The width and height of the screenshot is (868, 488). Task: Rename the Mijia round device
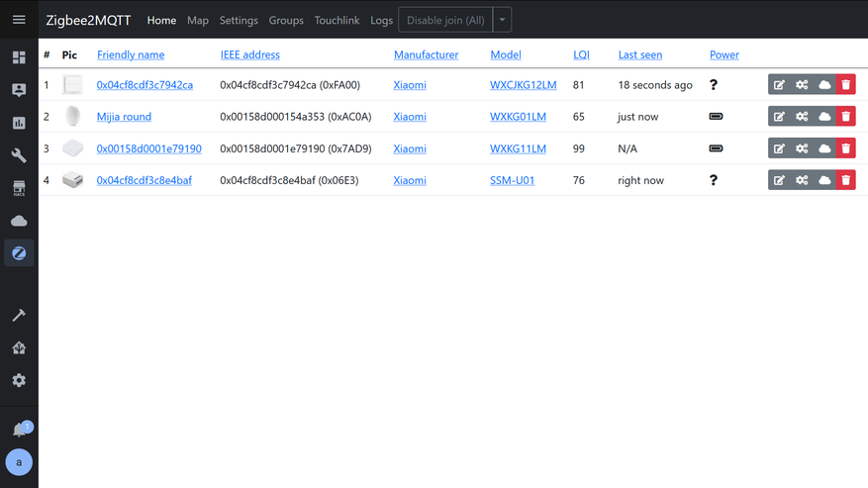(779, 117)
